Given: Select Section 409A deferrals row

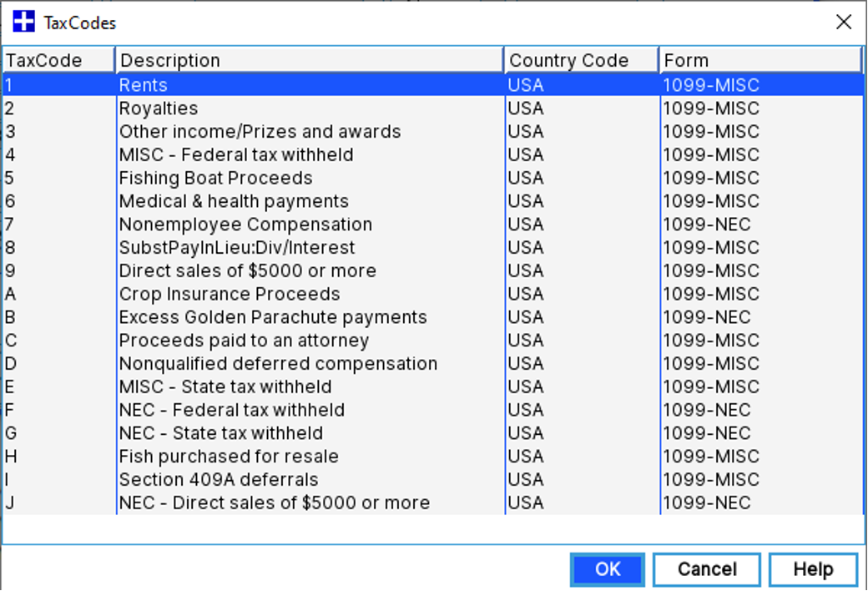Looking at the screenshot, I should tap(250, 479).
